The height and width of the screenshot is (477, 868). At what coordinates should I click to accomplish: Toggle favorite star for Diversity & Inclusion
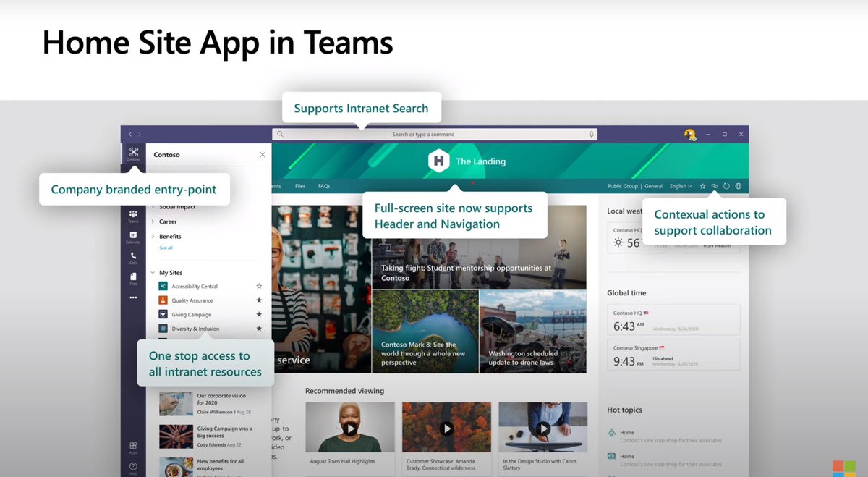pyautogui.click(x=259, y=329)
